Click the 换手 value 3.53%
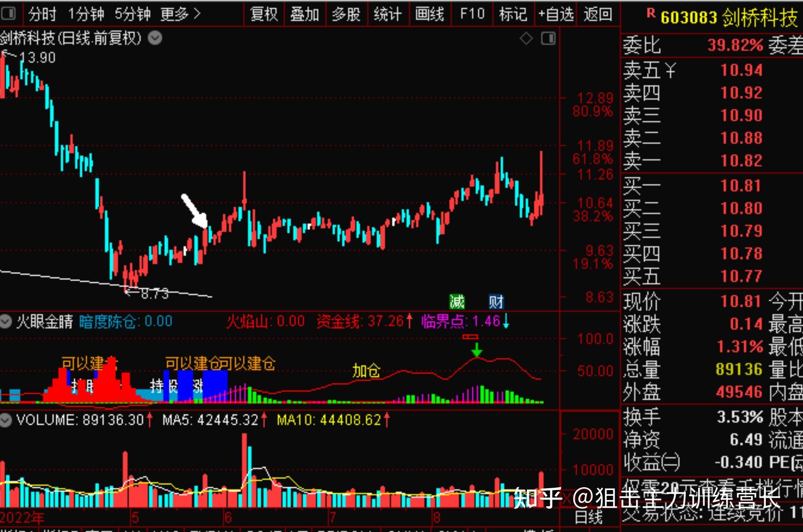Viewport: 803px width, 532px height. point(740,417)
